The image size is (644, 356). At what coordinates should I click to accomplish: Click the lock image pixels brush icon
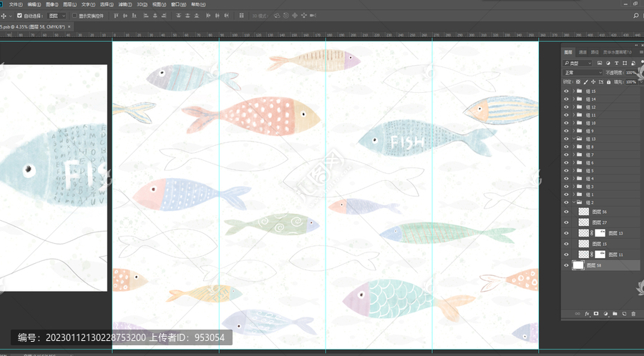(586, 82)
